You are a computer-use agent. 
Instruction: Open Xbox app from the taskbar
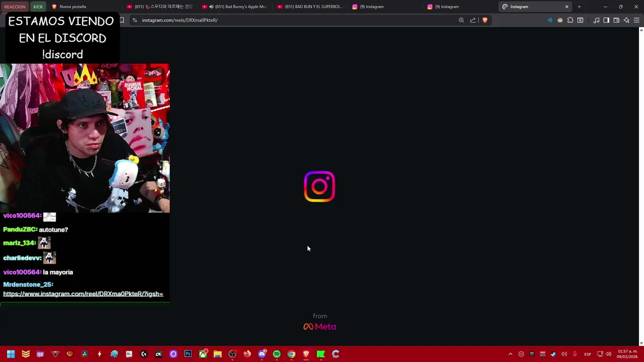[x=203, y=354]
